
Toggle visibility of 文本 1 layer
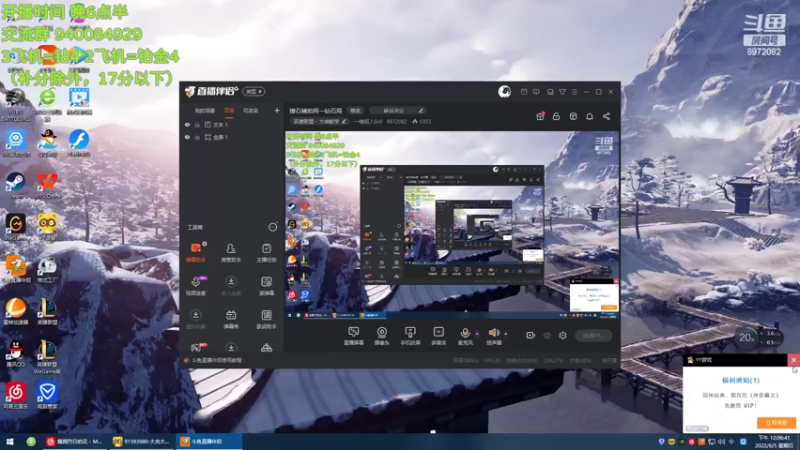coord(187,124)
